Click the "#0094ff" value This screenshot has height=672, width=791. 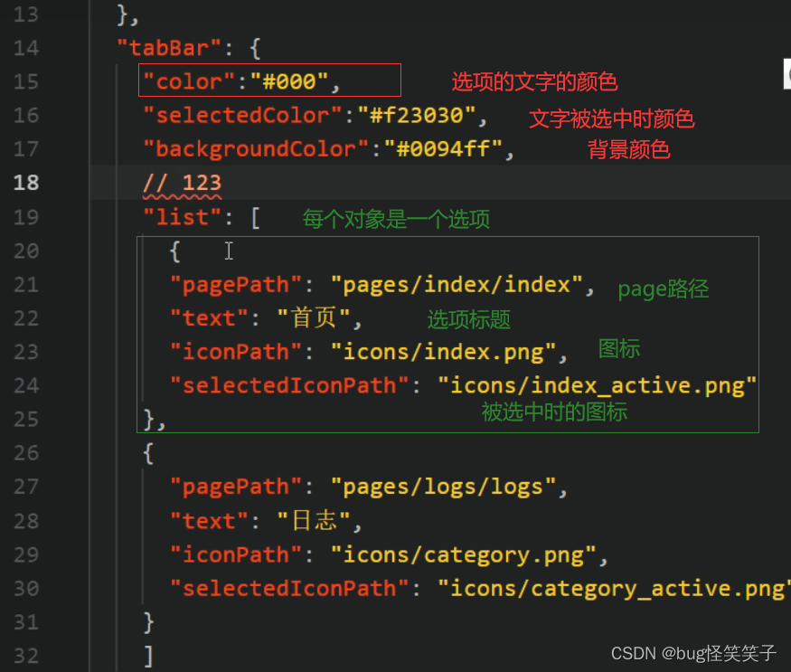coord(444,149)
